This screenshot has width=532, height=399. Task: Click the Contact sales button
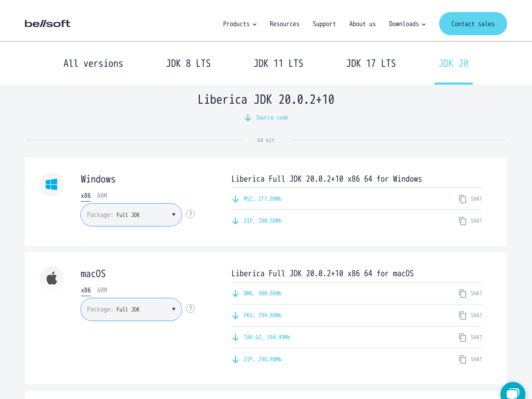pyautogui.click(x=473, y=24)
